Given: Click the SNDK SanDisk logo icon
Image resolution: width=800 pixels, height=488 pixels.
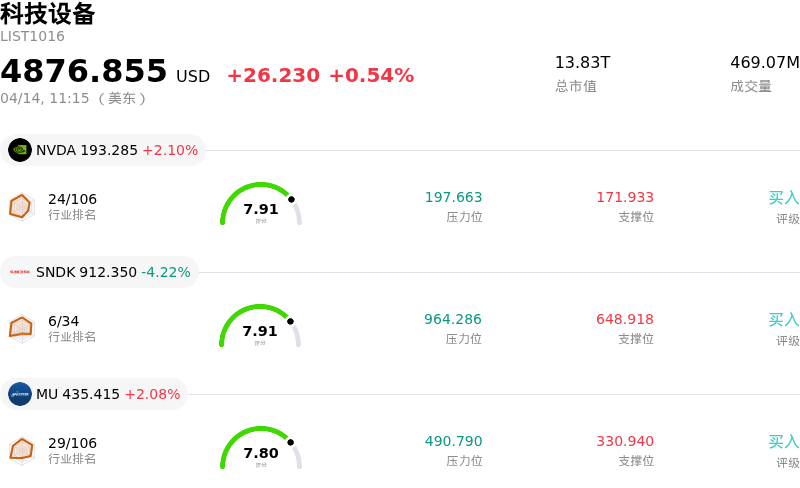Looking at the screenshot, I should (20, 272).
